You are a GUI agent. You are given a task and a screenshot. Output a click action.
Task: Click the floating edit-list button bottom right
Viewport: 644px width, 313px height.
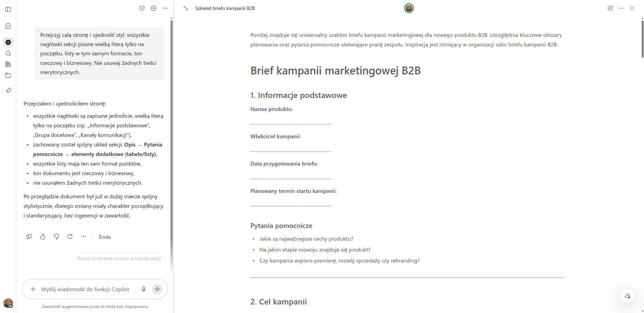(627, 296)
